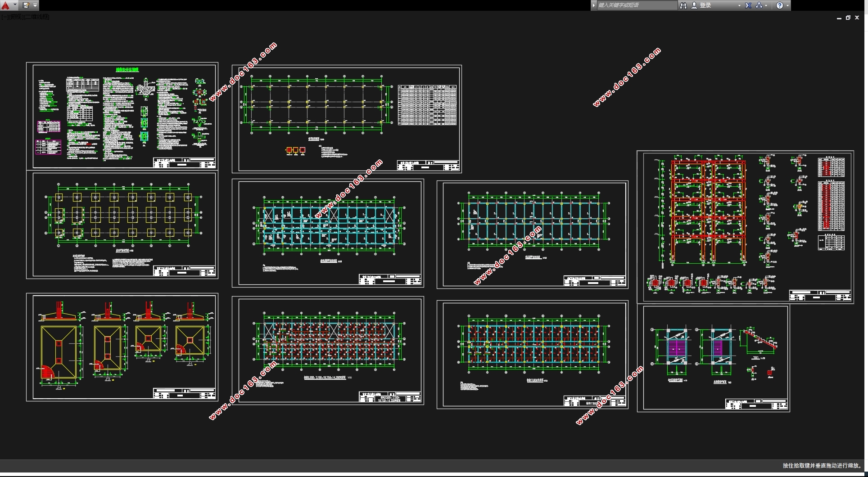Select the stair detail sheet with magenta plans
Viewport: 868px width, 477px height.
714,358
